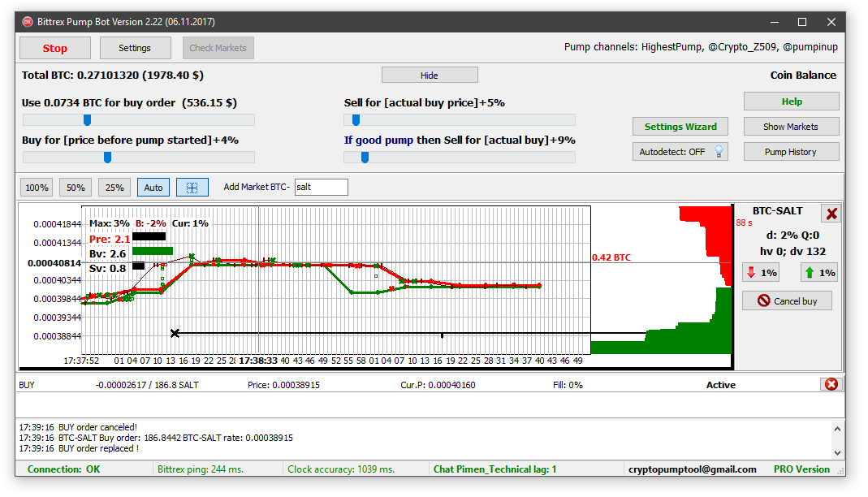Toggle the Auto amount button
This screenshot has height=497, width=868.
tap(153, 188)
